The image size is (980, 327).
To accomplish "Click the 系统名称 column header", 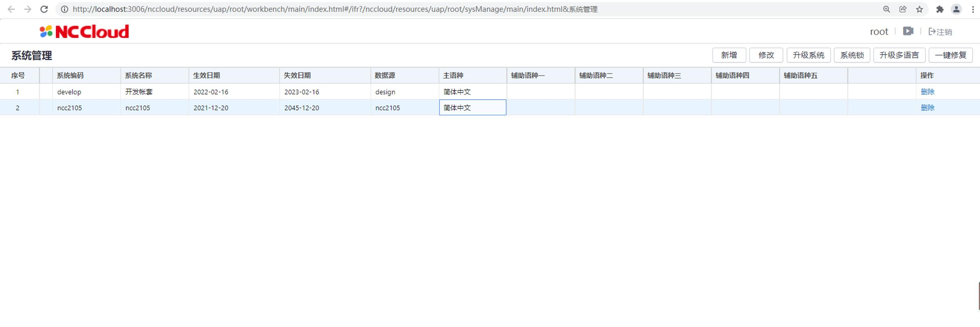I will [x=155, y=75].
